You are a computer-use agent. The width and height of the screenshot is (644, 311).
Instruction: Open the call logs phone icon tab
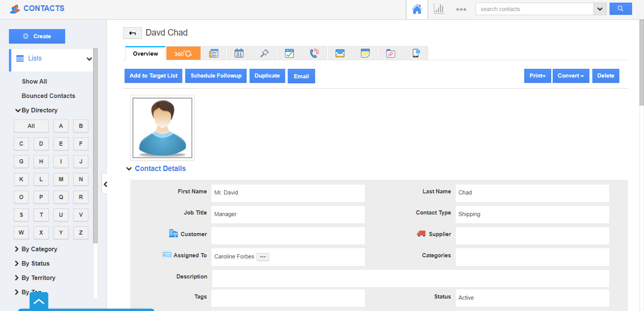[x=314, y=53]
